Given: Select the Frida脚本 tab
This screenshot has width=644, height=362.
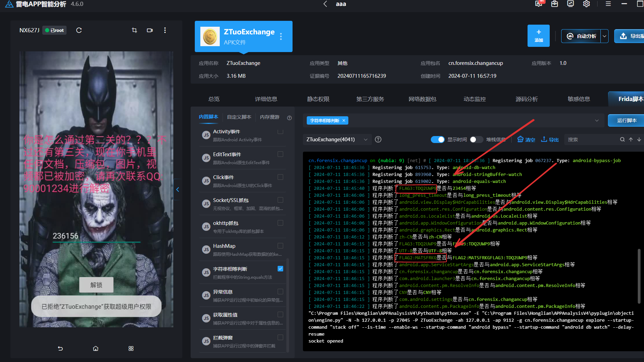Looking at the screenshot, I should click(x=626, y=99).
